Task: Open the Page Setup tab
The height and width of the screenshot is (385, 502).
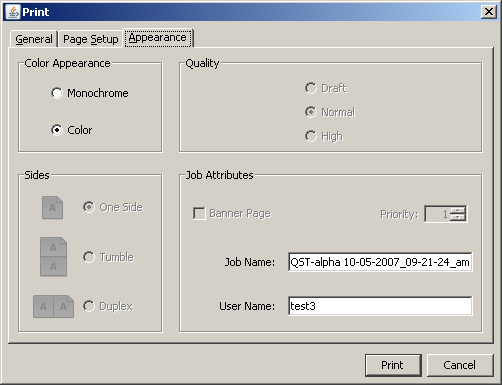Action: (x=91, y=39)
